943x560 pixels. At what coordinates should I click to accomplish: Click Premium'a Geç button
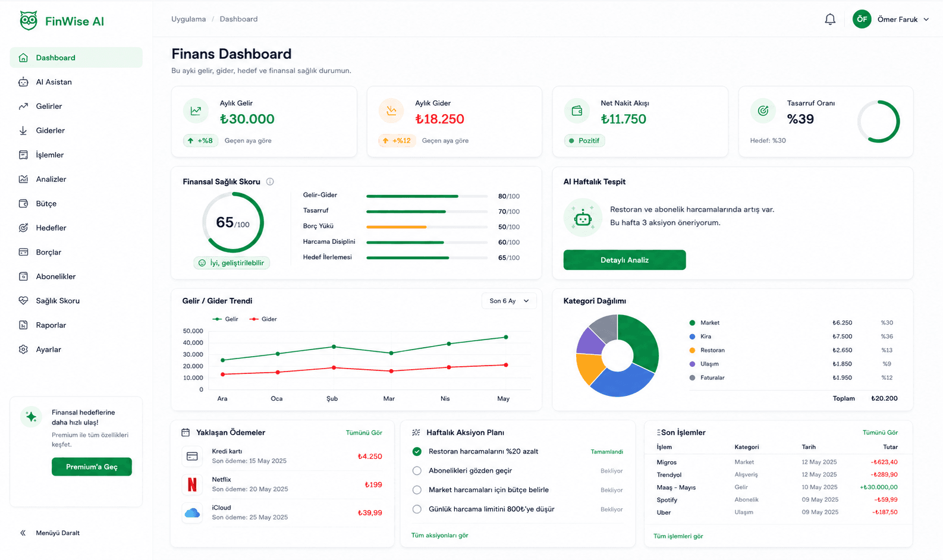(92, 467)
